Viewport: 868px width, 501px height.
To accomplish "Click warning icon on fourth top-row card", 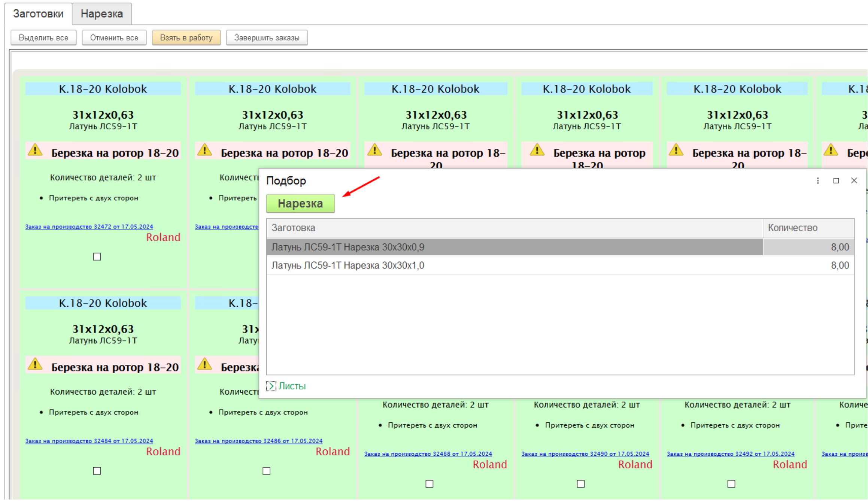I will coord(537,150).
